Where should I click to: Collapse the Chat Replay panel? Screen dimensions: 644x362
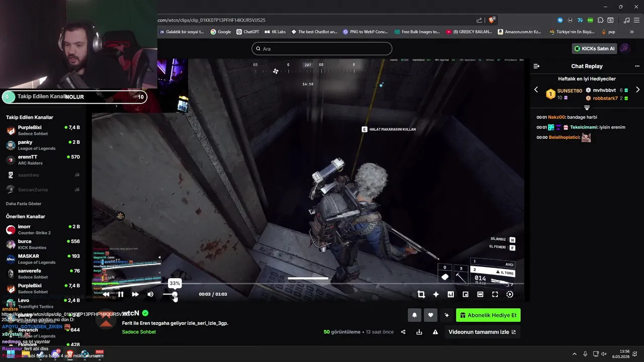(536, 66)
